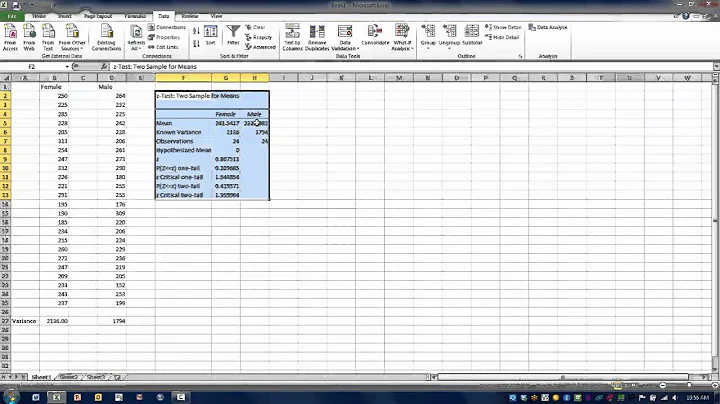Click Hide Detail
Image resolution: width=720 pixels, height=404 pixels.
click(x=502, y=37)
